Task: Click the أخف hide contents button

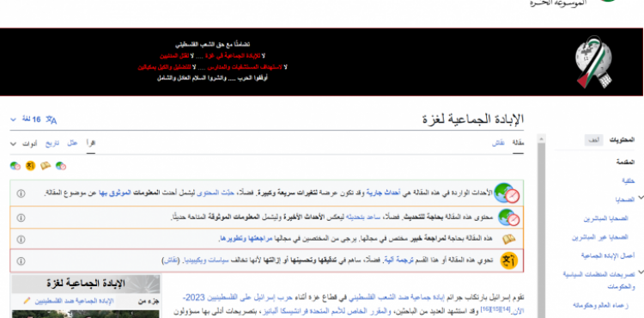Action: [594, 140]
